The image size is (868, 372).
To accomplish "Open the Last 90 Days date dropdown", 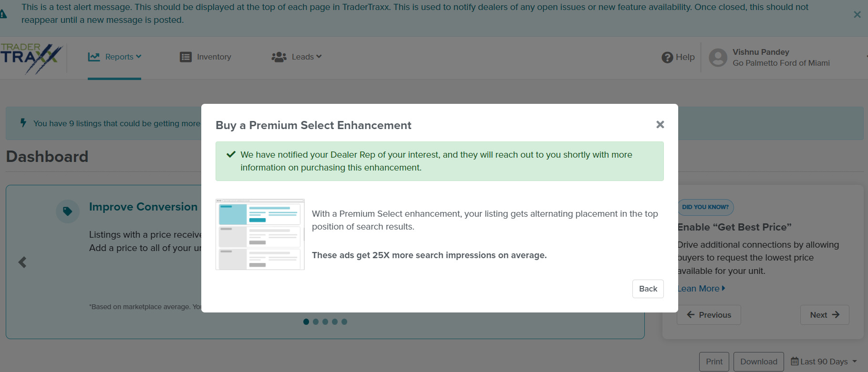I will [x=824, y=362].
